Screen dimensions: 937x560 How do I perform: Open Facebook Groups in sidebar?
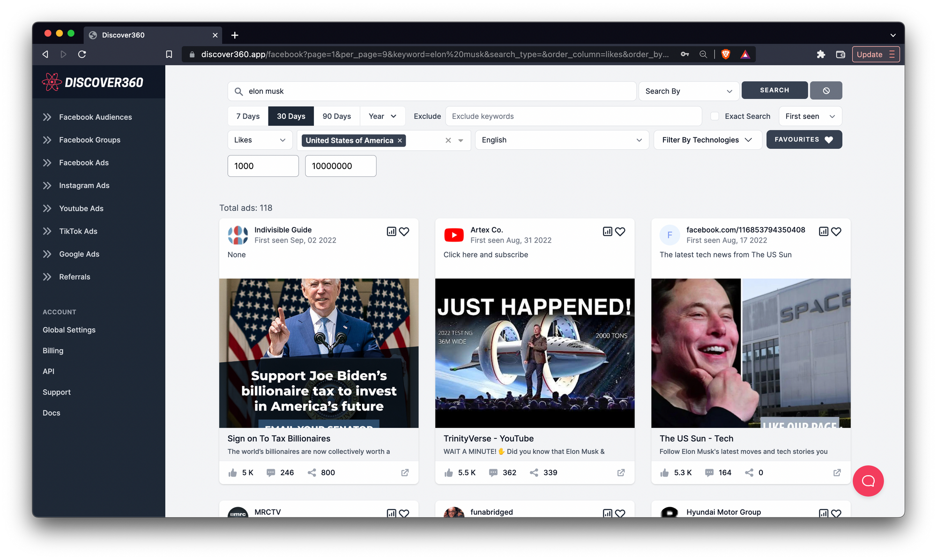pyautogui.click(x=89, y=140)
